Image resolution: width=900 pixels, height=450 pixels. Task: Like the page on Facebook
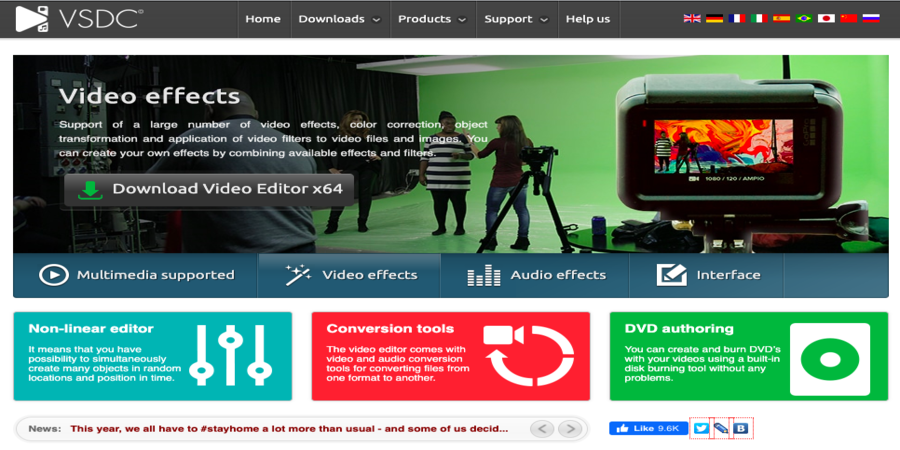pos(649,428)
